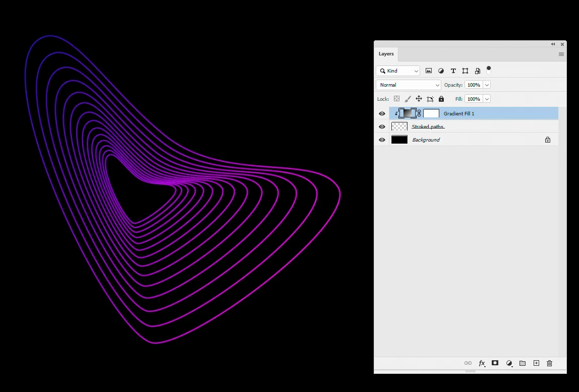The height and width of the screenshot is (392, 579).
Task: Click the Gradient Fill 1 layer name
Action: pos(458,113)
